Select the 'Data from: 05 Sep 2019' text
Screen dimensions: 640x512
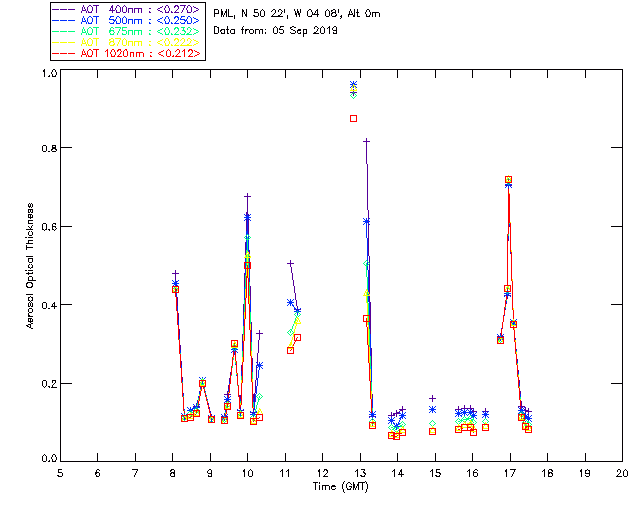pos(275,31)
